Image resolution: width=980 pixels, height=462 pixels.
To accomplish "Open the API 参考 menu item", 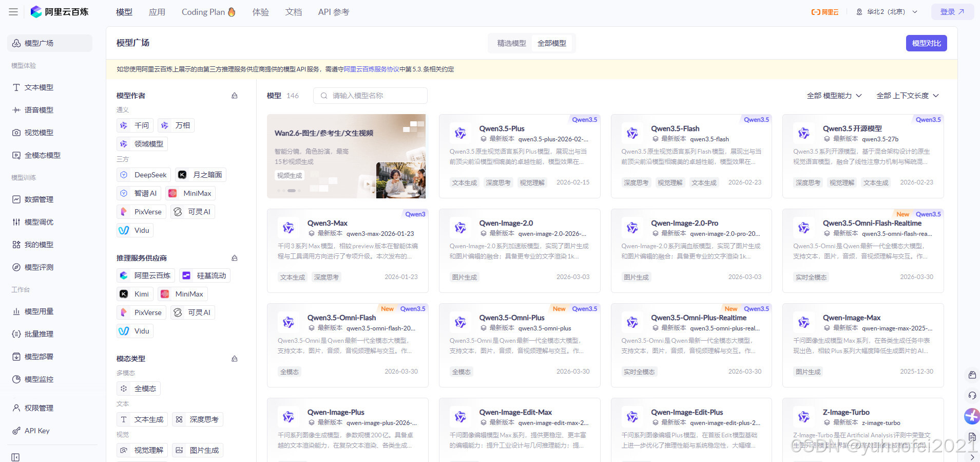I will (x=334, y=12).
